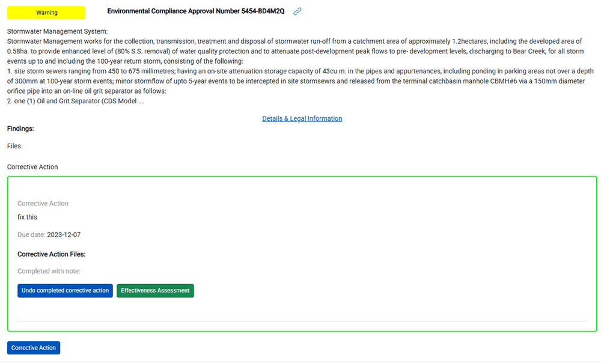
Task: Click the 'Due date:' label
Action: 31,234
